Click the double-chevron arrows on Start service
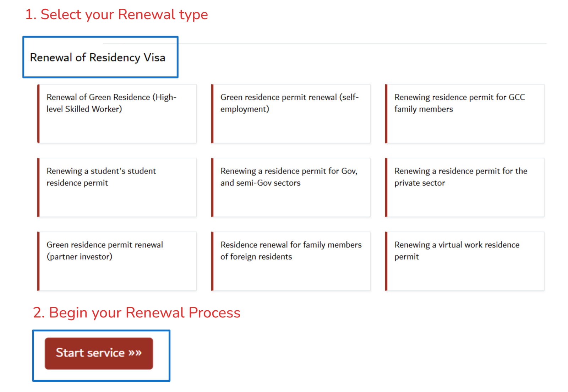 coord(135,353)
